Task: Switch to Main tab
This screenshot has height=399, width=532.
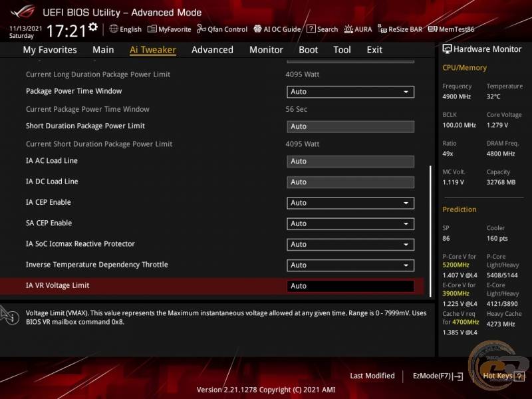Action: point(103,50)
